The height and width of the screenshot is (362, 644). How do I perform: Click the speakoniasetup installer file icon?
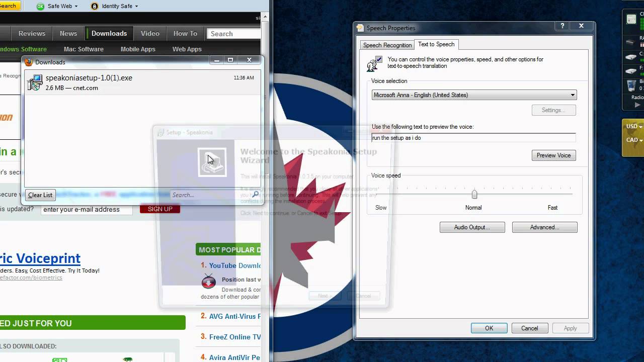(x=35, y=82)
